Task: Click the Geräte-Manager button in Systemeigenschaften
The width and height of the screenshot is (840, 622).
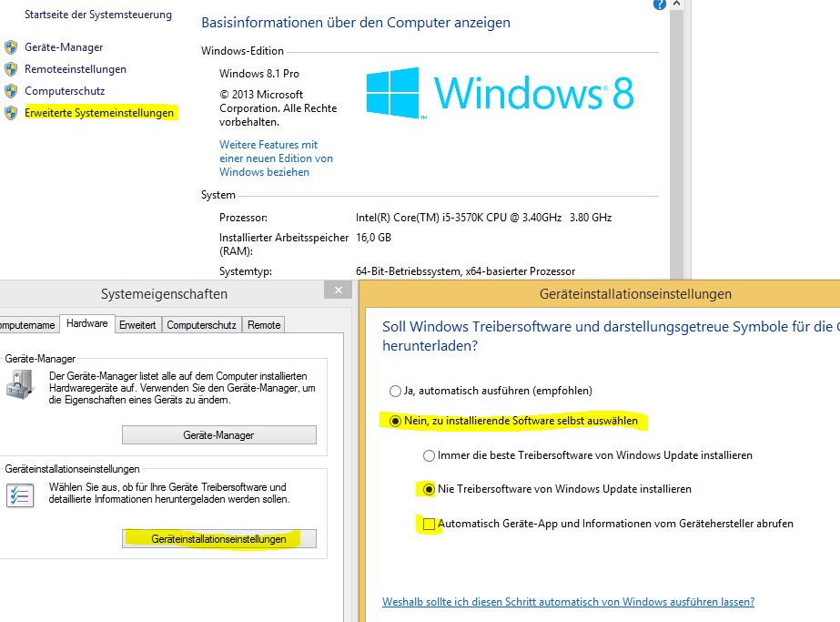Action: click(x=219, y=435)
